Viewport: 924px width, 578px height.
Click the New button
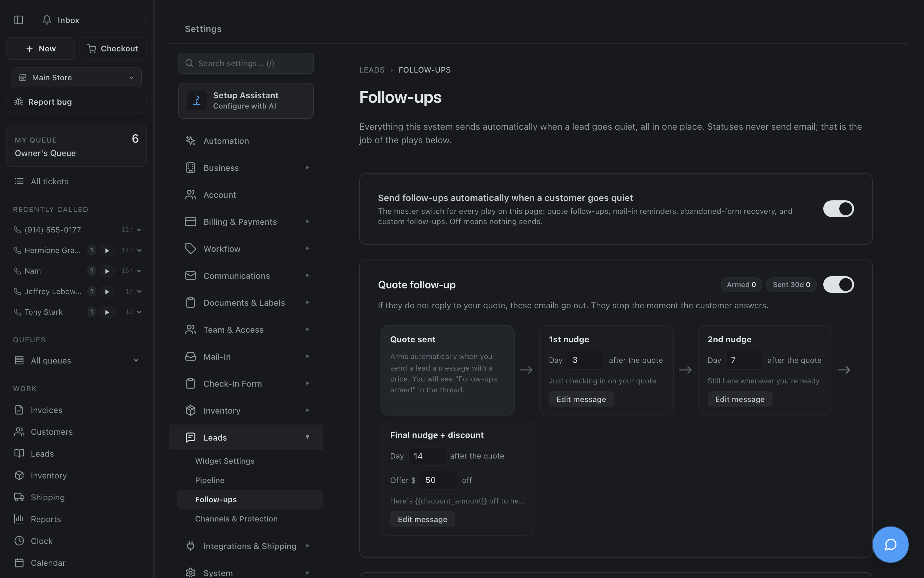coord(40,48)
